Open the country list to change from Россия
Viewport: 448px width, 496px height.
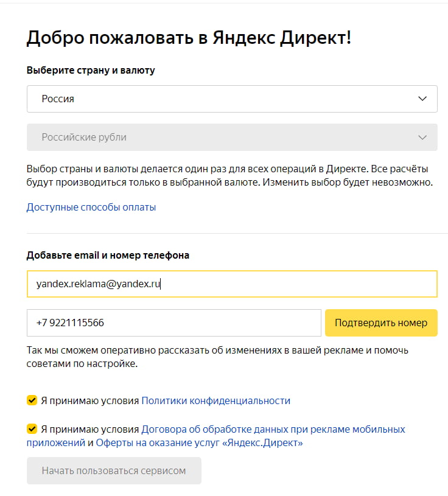(231, 99)
